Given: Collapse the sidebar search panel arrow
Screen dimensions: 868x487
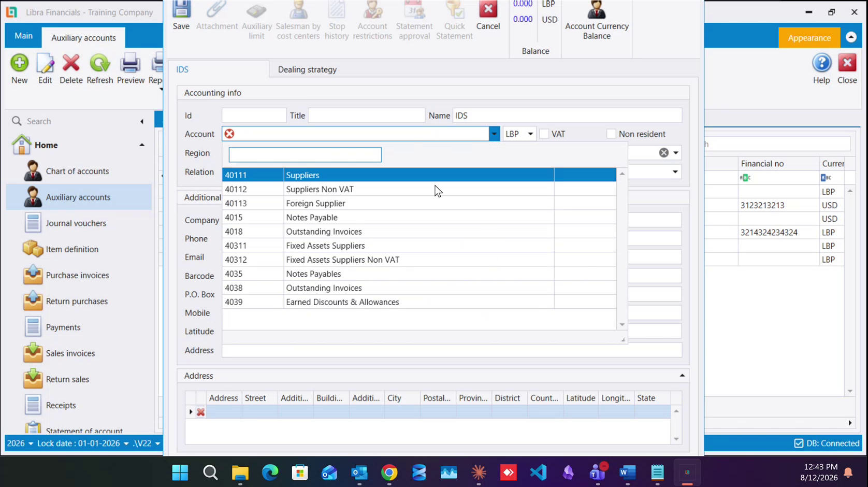Looking at the screenshot, I should 142,121.
